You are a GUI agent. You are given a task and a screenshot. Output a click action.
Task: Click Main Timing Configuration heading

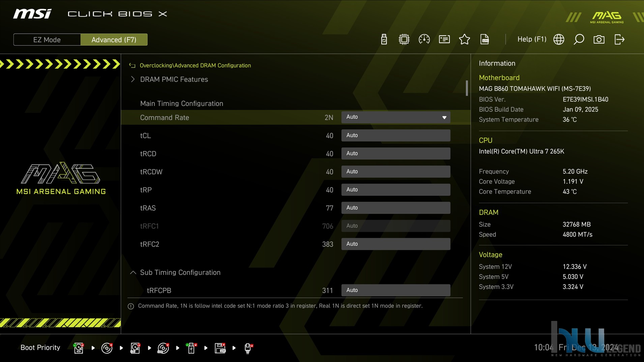pyautogui.click(x=181, y=103)
